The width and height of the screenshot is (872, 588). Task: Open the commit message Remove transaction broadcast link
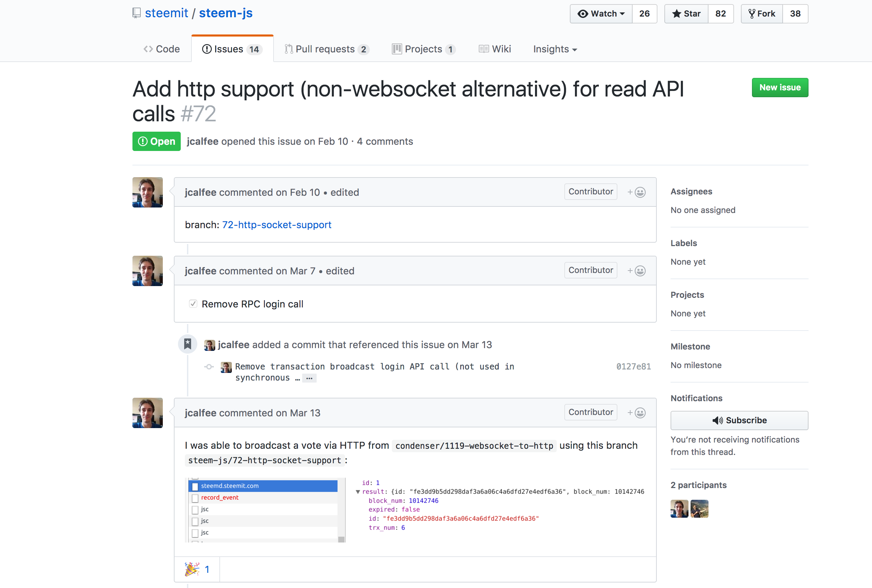[x=375, y=372]
